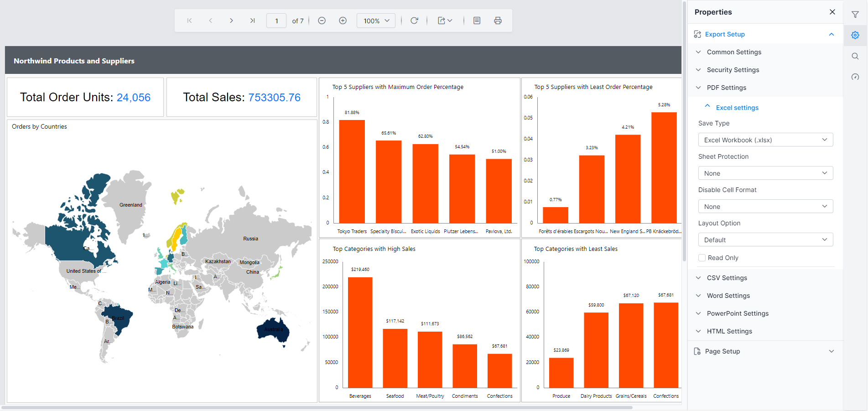868x411 pixels.
Task: Click the Grains/Cereals sales bar
Action: point(631,346)
